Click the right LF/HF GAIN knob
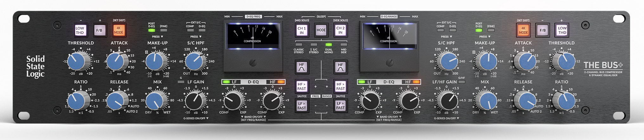The width and height of the screenshot is (644, 140). pos(448,101)
